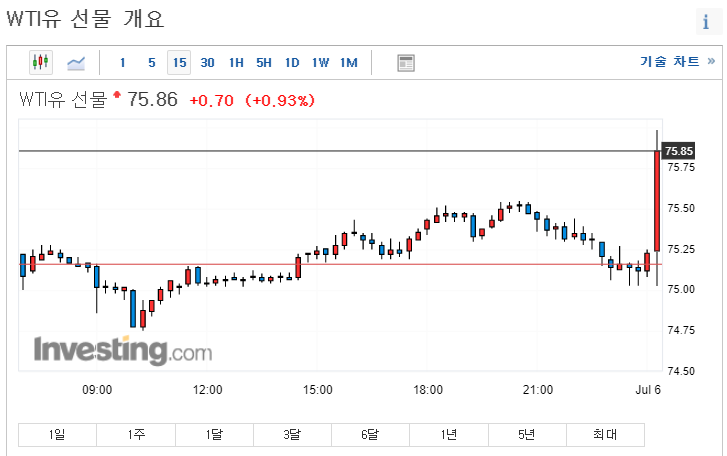Click the 75.25 price axis label
The image size is (727, 456).
click(681, 249)
